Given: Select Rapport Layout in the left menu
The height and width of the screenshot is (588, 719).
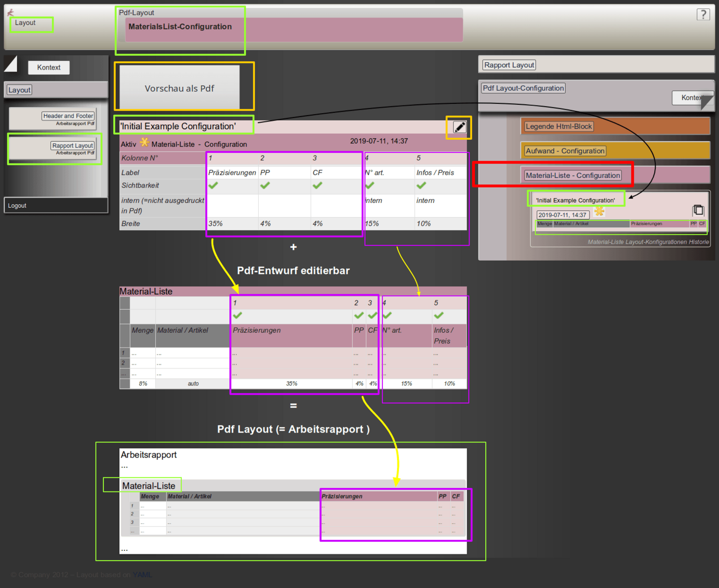Looking at the screenshot, I should [73, 146].
